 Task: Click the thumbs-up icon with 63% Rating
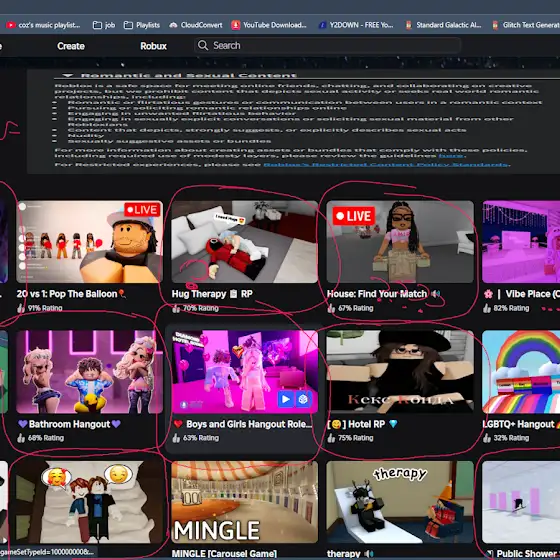click(x=176, y=438)
